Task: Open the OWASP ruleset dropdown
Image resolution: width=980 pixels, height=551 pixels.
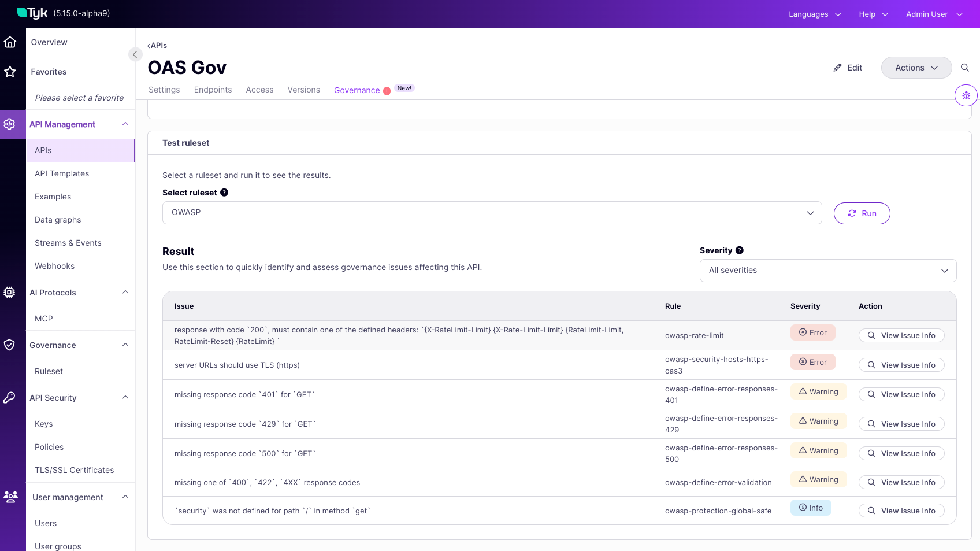Action: point(492,213)
